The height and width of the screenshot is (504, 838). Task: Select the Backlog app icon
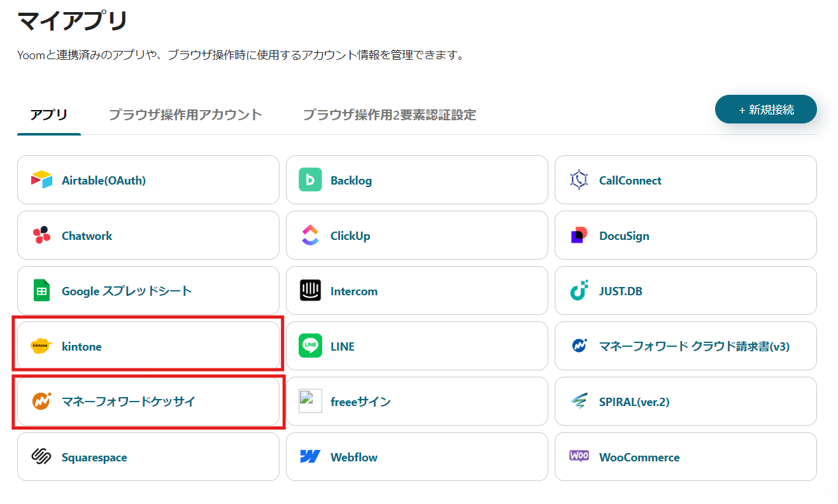click(310, 179)
